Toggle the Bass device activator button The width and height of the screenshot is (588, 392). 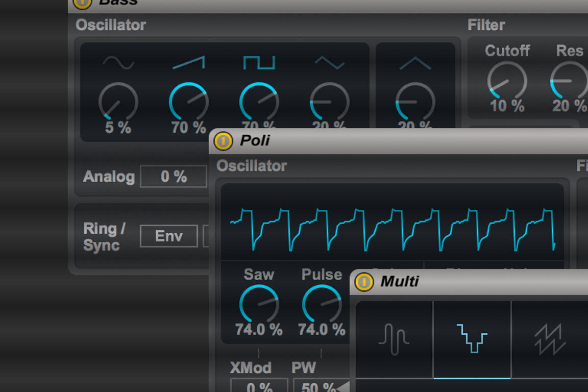pyautogui.click(x=82, y=3)
